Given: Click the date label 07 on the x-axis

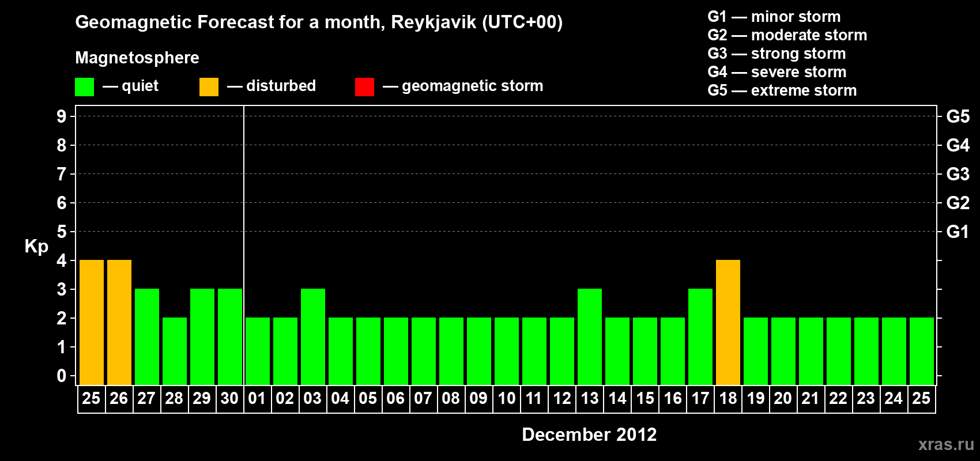Looking at the screenshot, I should pyautogui.click(x=423, y=399).
